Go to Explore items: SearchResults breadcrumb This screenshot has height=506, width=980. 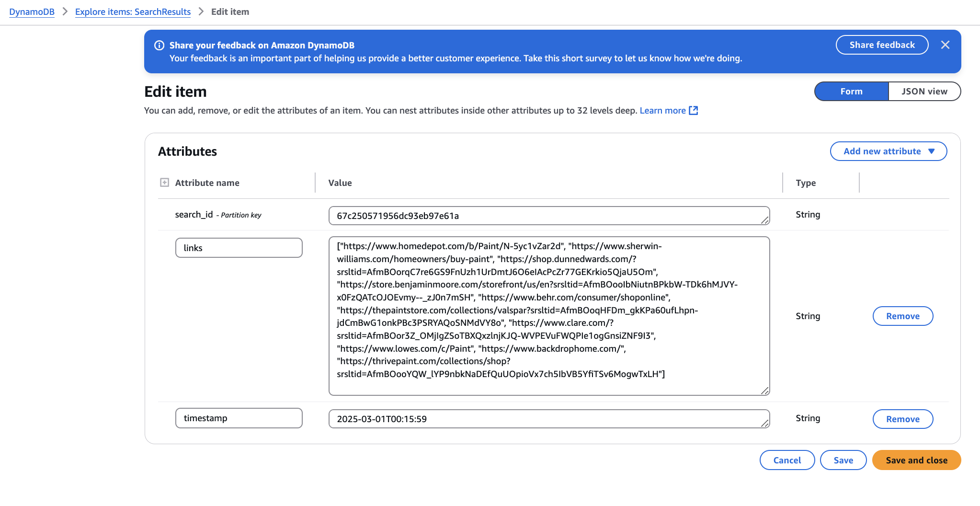(x=133, y=12)
